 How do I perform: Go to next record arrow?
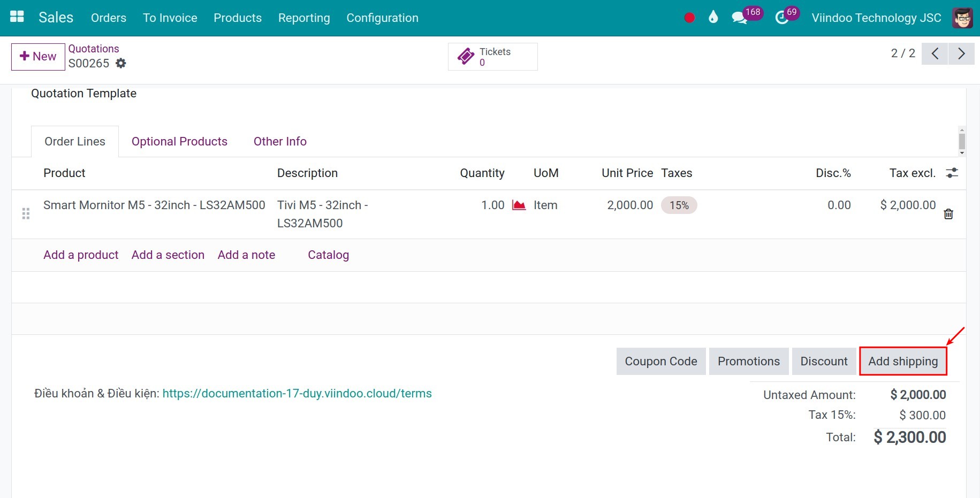pos(961,53)
